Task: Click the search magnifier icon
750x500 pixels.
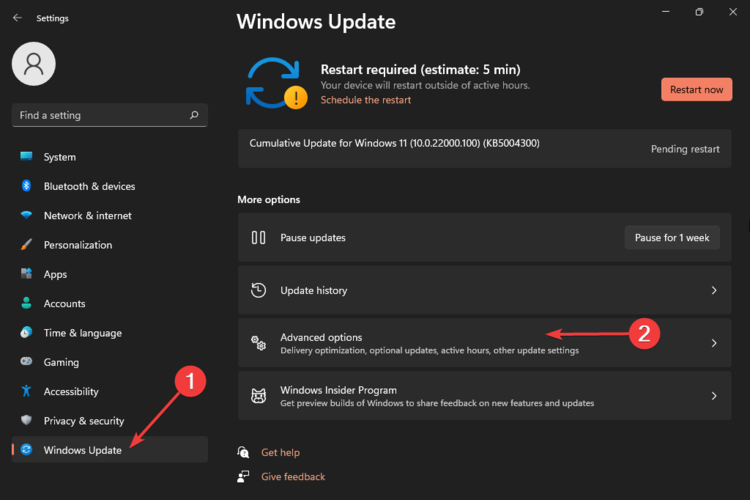Action: 194,115
